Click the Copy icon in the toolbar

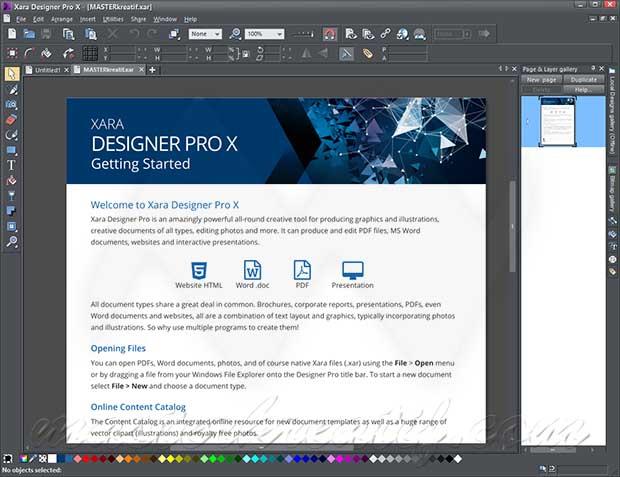69,34
